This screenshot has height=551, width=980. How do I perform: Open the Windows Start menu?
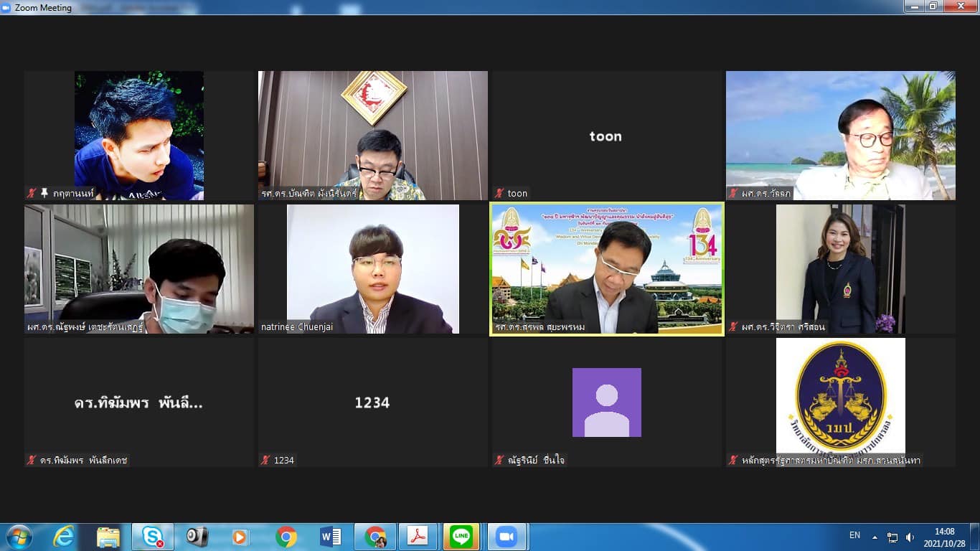(19, 537)
